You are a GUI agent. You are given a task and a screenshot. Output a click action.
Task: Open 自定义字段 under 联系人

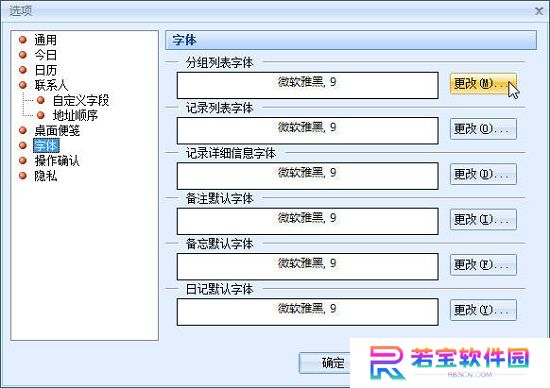(x=81, y=100)
